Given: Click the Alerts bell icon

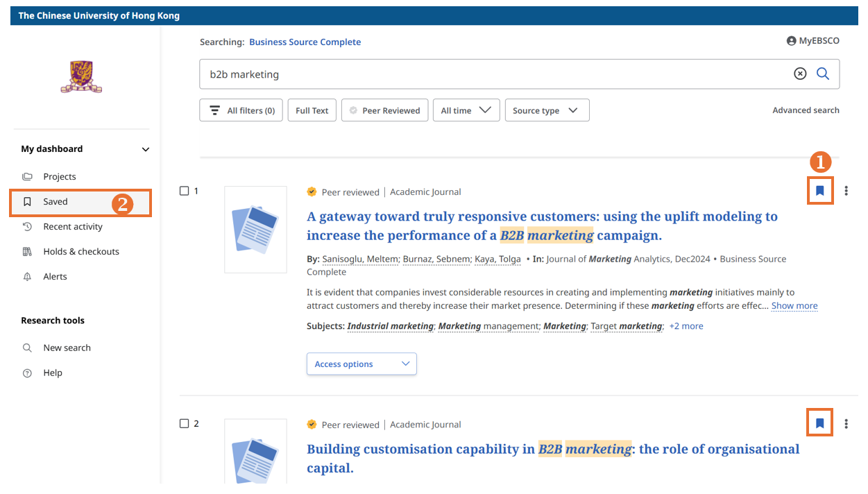Looking at the screenshot, I should point(27,276).
